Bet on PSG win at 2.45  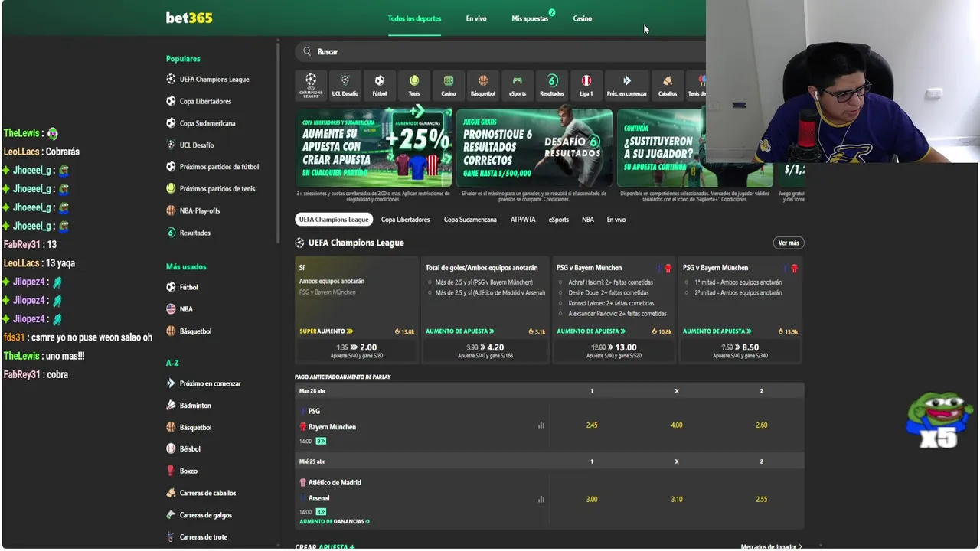click(592, 425)
